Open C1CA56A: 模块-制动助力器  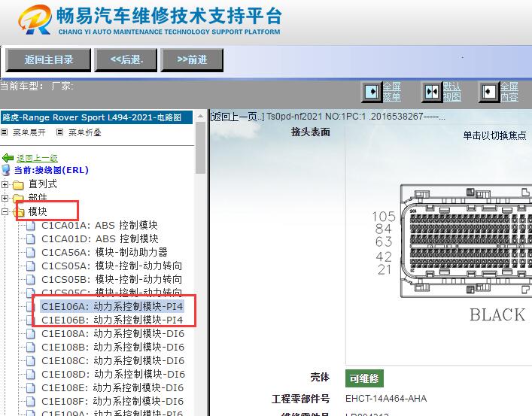[x=105, y=253]
